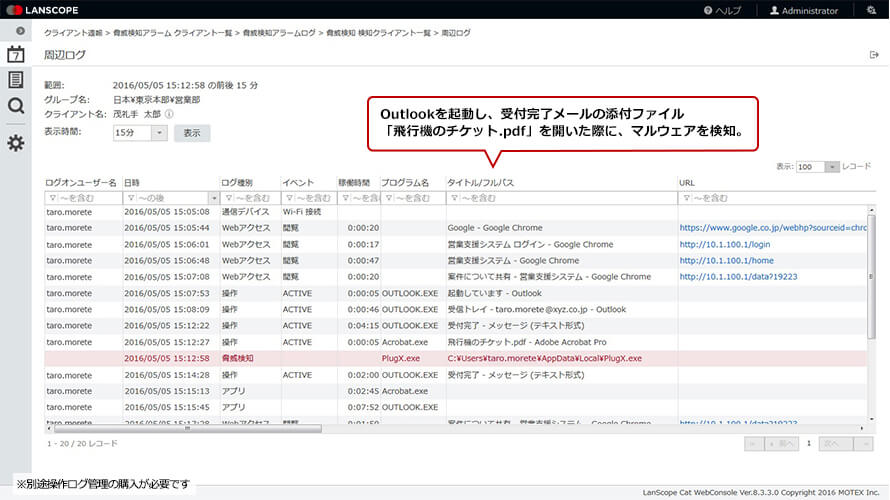Screen dimensions: 890x500
Task: Click the LANSCOPE logo
Action: [43, 10]
